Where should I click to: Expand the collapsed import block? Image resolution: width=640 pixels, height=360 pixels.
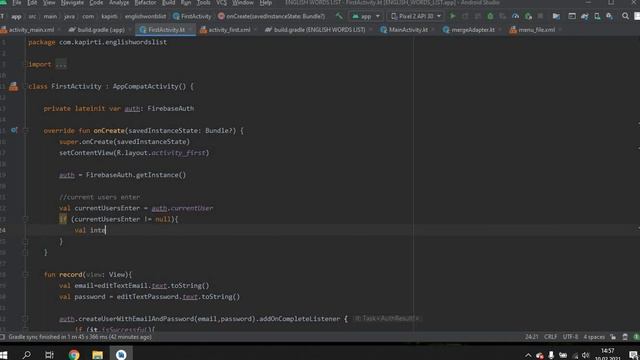tap(61, 64)
